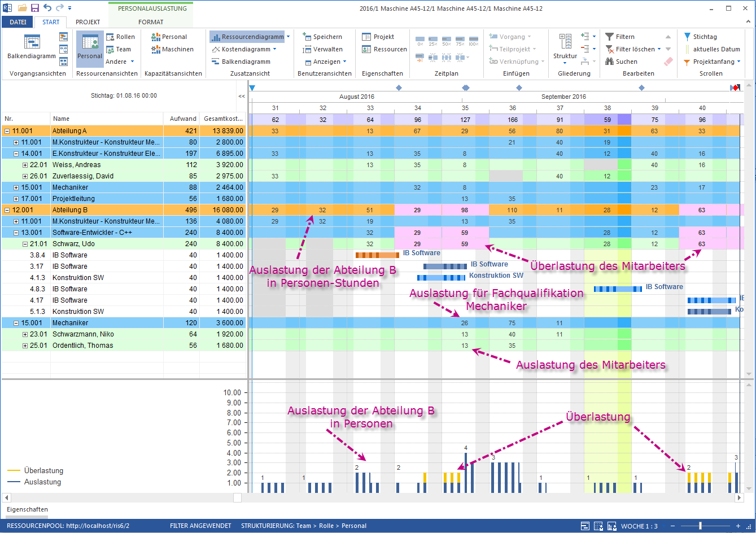Open Filter löschen dropdown arrow

659,49
